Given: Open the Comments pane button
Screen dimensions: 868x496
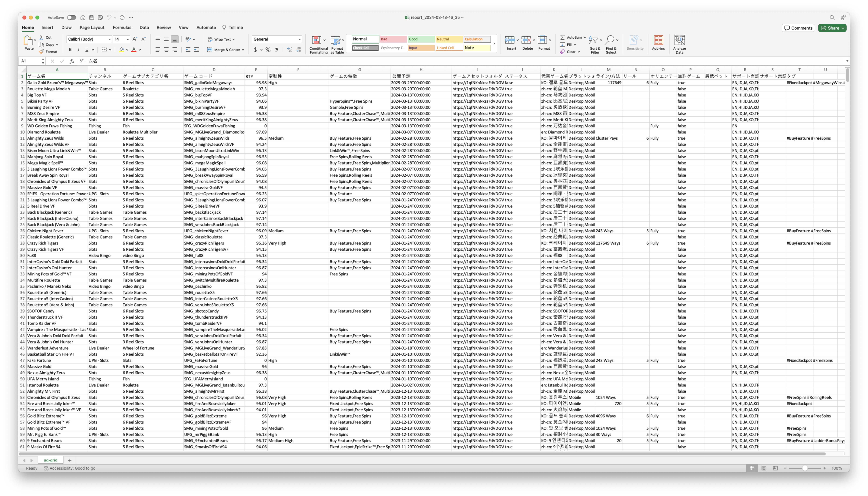Looking at the screenshot, I should coord(798,28).
